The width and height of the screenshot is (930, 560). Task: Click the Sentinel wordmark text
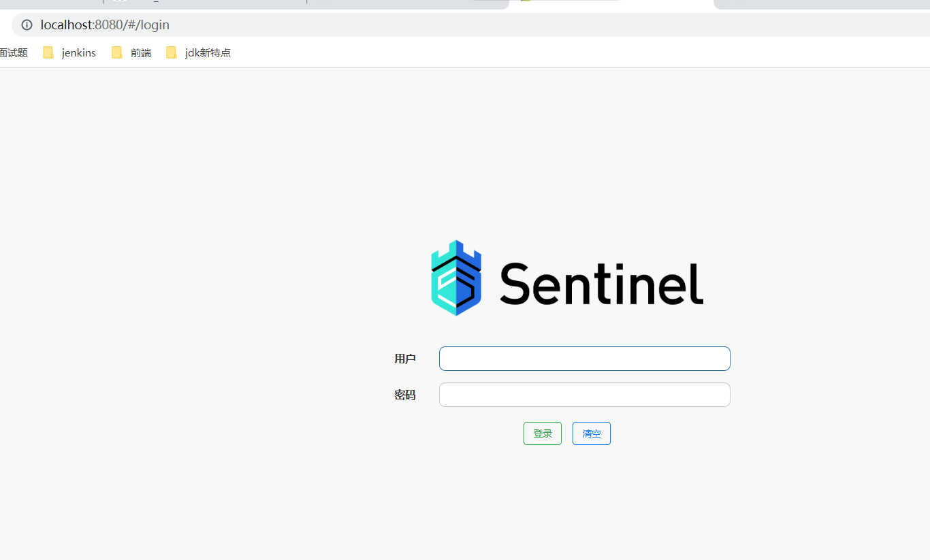601,284
